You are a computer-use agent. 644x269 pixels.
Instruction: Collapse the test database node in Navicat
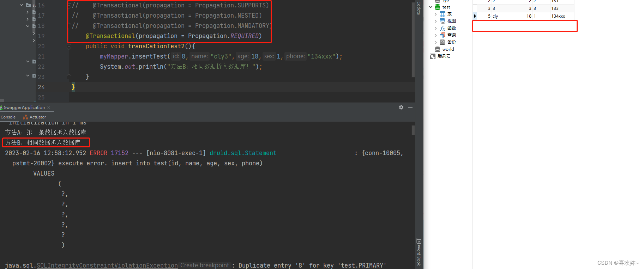pyautogui.click(x=431, y=7)
